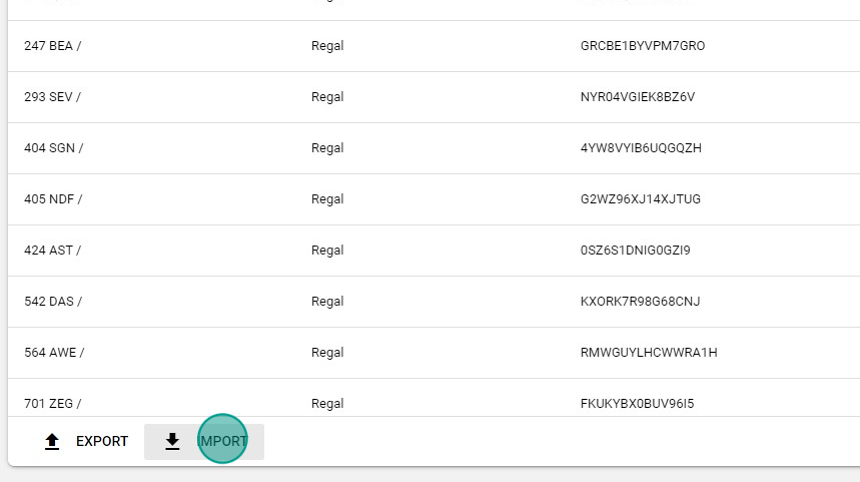The image size is (860, 482).
Task: Open the 247 BEA / row
Action: pyautogui.click(x=434, y=46)
